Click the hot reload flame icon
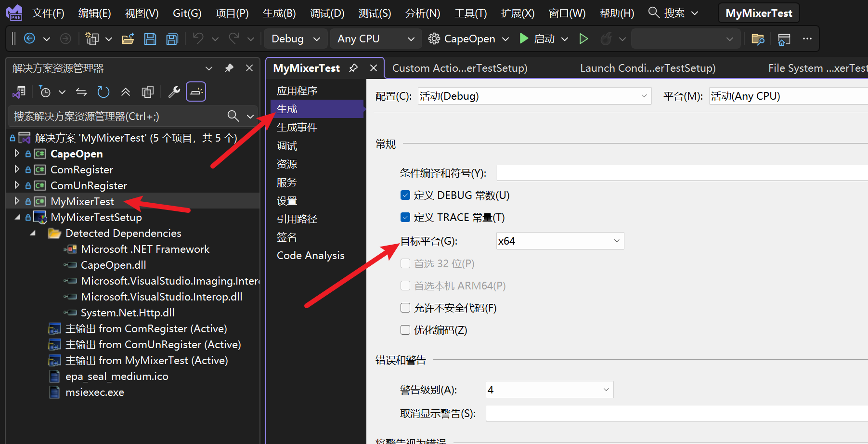 coord(606,39)
